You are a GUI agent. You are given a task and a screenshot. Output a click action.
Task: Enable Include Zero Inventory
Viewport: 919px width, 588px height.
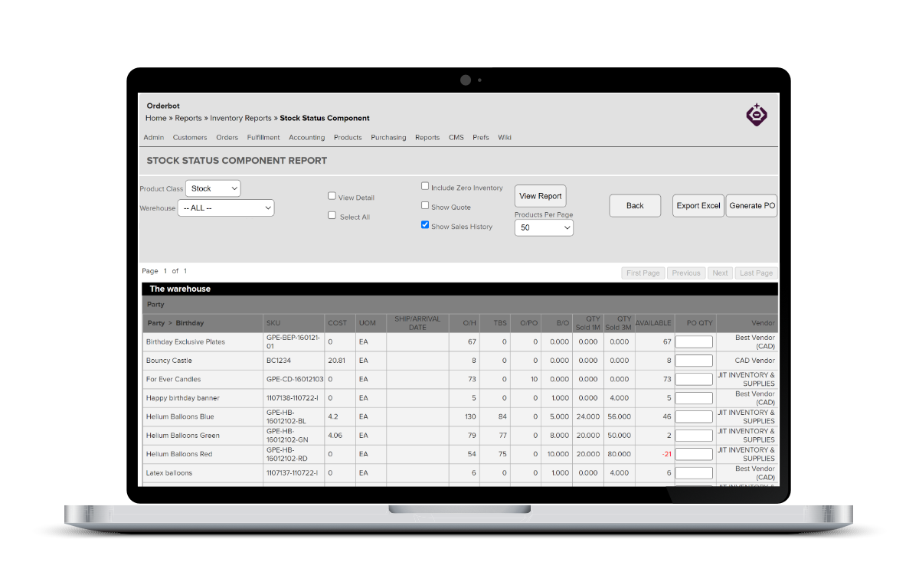[x=425, y=185]
